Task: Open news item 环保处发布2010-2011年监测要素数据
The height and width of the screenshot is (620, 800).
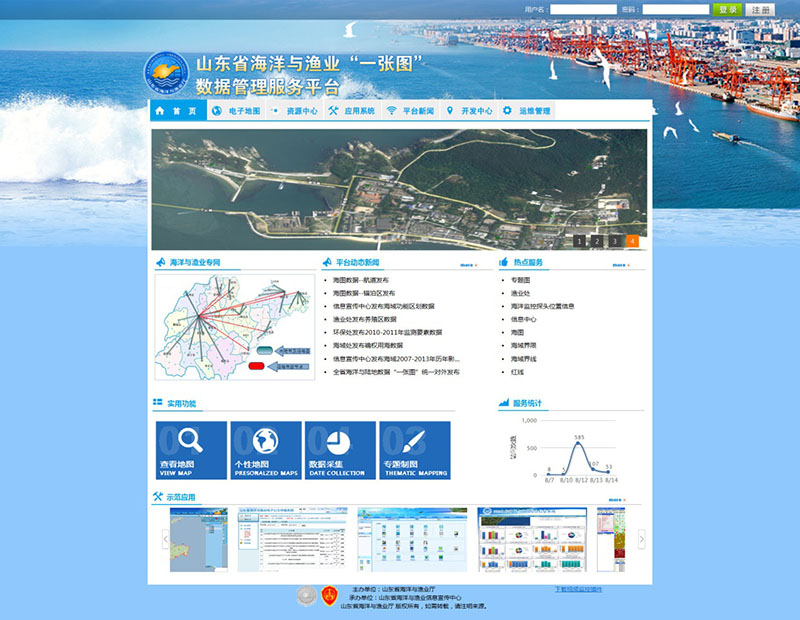Action: [387, 332]
